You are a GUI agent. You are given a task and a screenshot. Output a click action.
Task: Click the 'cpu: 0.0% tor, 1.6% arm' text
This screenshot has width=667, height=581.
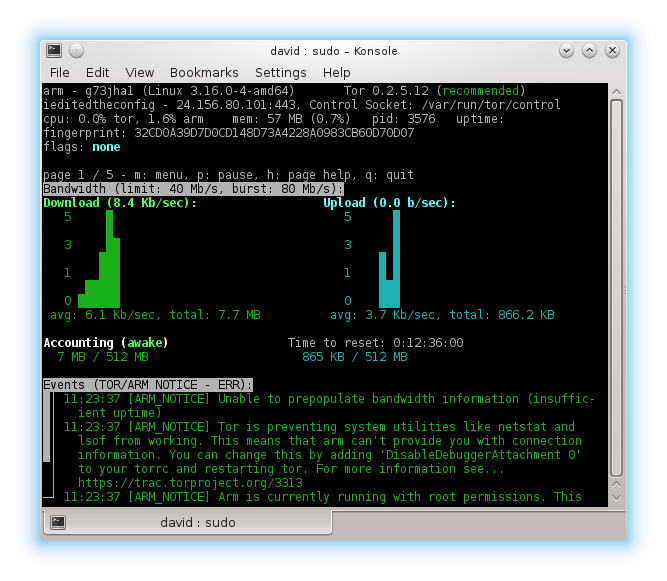tap(123, 119)
